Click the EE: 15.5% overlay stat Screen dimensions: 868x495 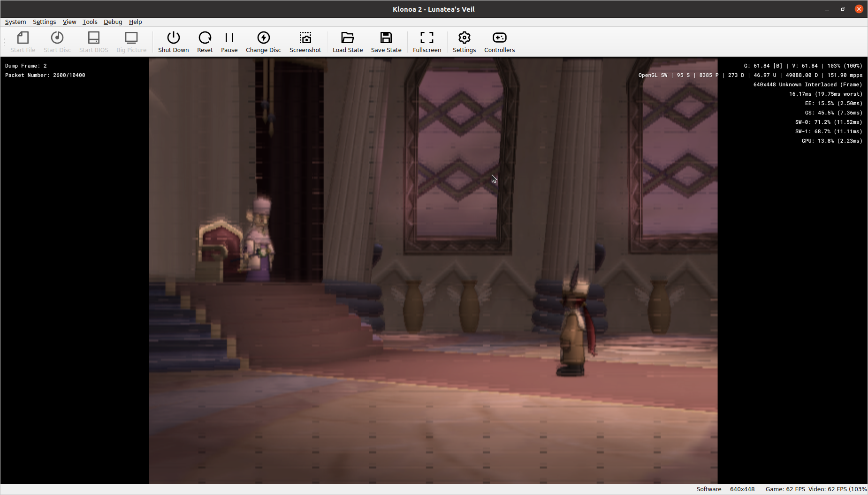tap(834, 103)
